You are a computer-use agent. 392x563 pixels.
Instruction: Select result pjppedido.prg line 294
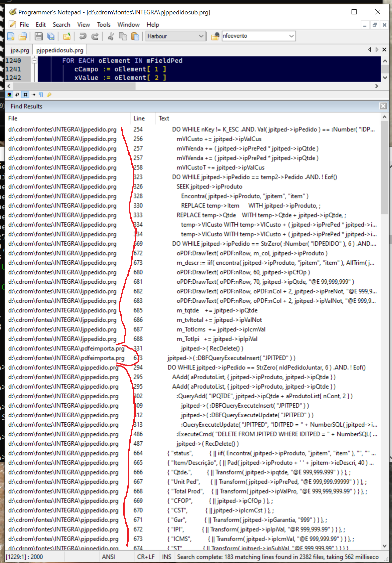pyautogui.click(x=192, y=368)
